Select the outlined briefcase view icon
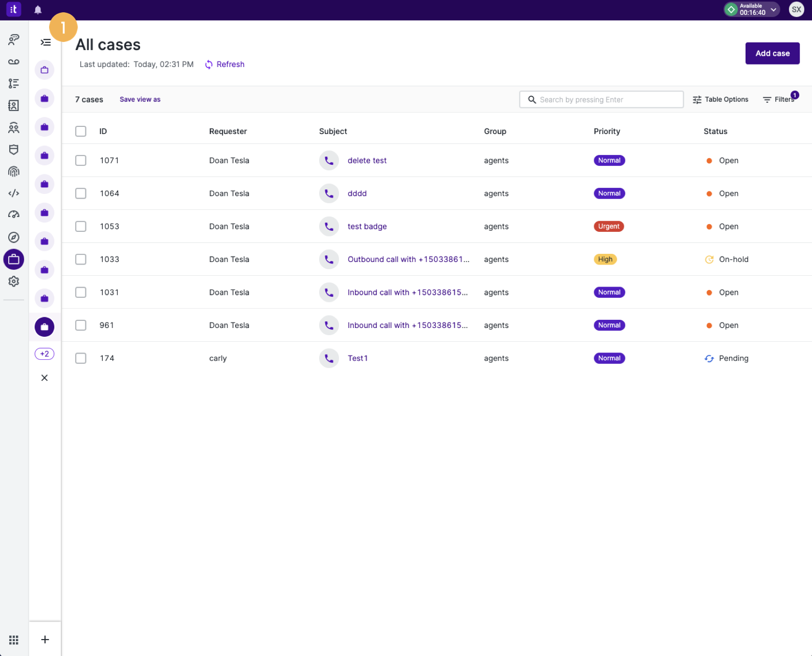The height and width of the screenshot is (656, 812). [44, 70]
